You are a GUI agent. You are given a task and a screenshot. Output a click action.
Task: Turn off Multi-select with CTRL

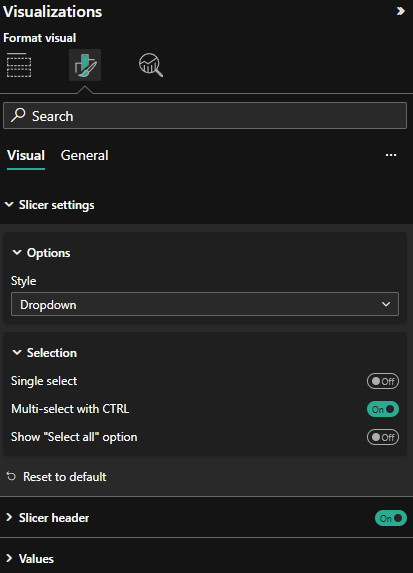coord(383,409)
